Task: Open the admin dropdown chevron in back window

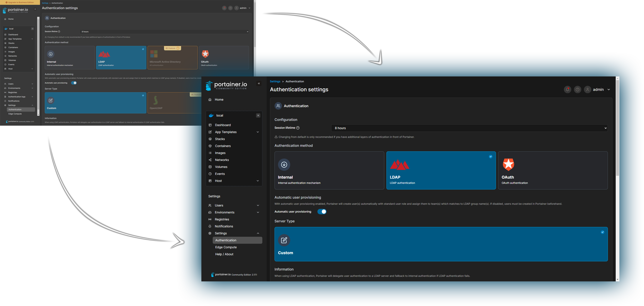Action: [250, 8]
